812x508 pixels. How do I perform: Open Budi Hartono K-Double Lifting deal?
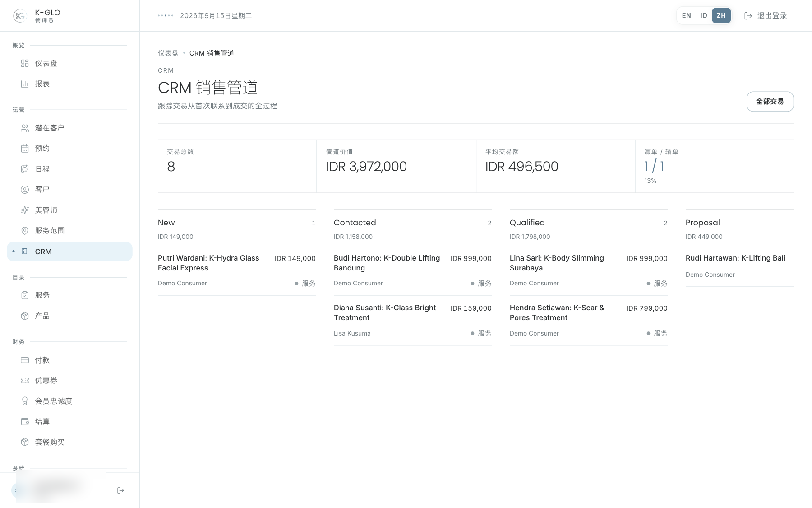412,270
